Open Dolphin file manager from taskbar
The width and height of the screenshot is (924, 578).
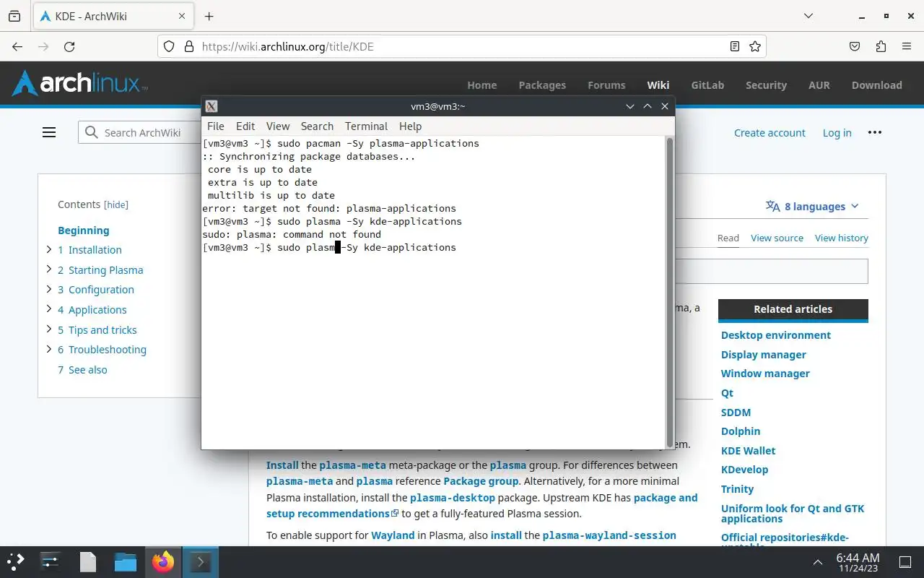click(125, 561)
